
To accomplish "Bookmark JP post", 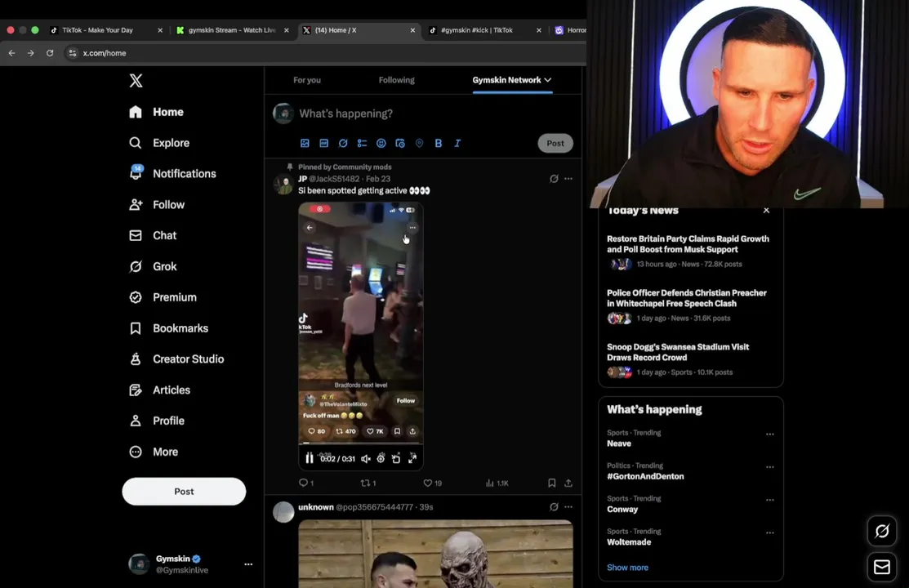I will point(552,483).
